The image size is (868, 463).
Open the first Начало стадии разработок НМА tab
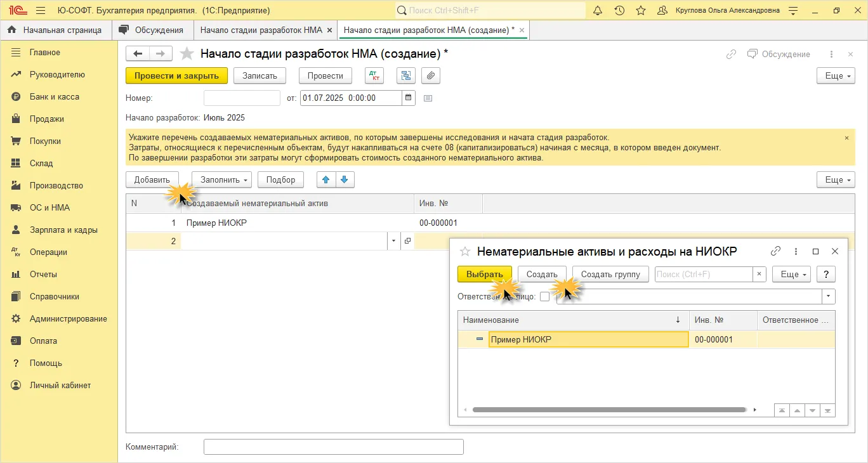[261, 30]
